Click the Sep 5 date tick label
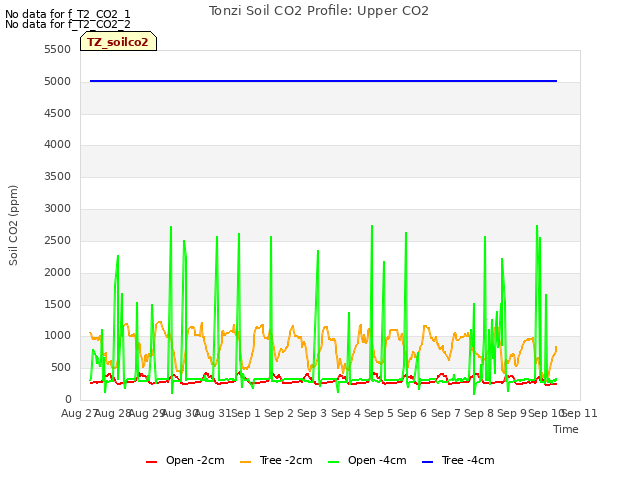 click(379, 413)
